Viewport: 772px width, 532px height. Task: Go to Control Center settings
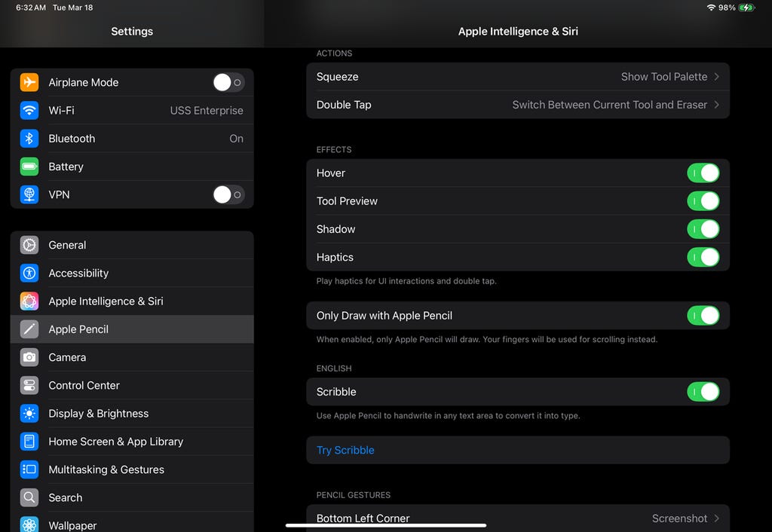[132, 385]
